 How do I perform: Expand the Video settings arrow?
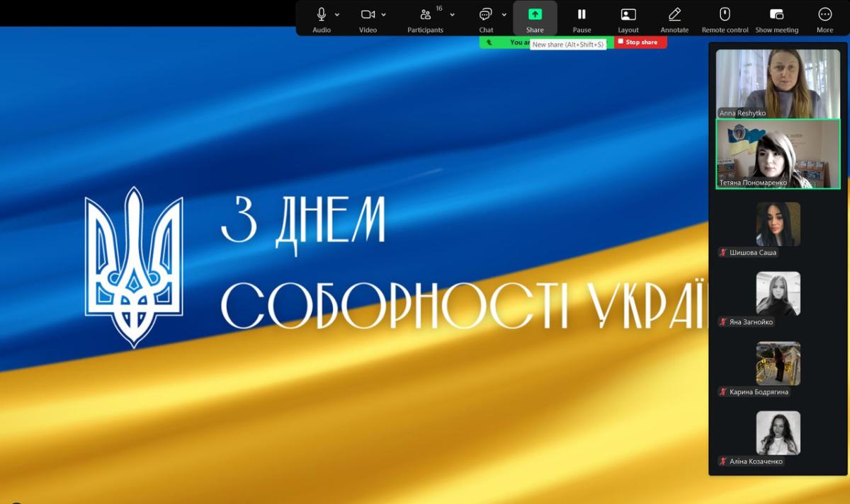point(384,15)
